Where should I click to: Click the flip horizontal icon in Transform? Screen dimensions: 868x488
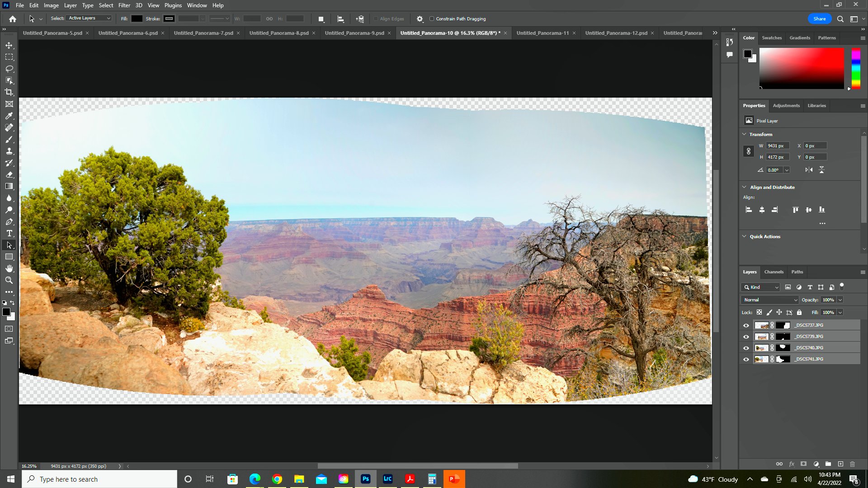pos(809,170)
